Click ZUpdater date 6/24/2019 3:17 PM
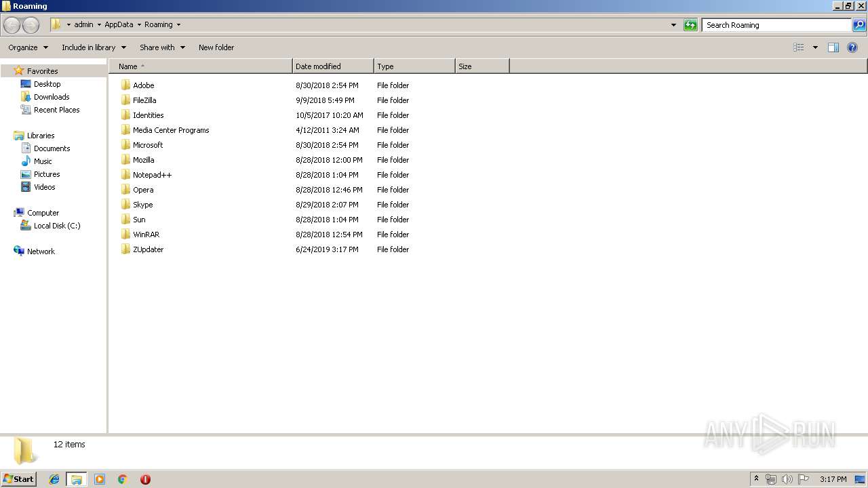Viewport: 868px width, 488px height. point(327,249)
